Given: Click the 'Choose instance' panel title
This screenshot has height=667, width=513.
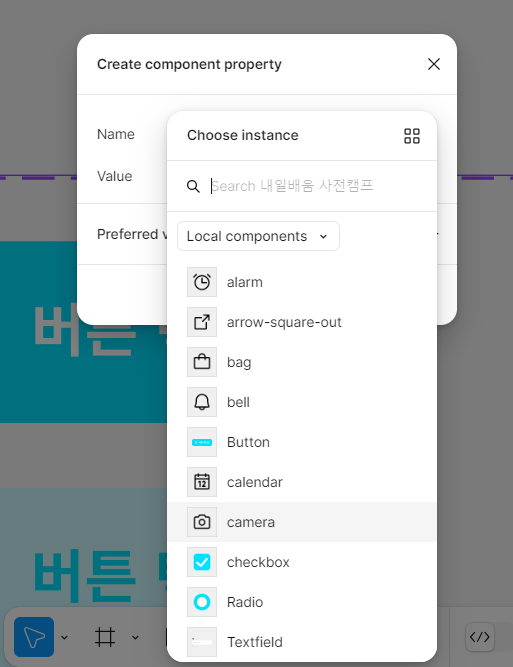Looking at the screenshot, I should point(243,135).
